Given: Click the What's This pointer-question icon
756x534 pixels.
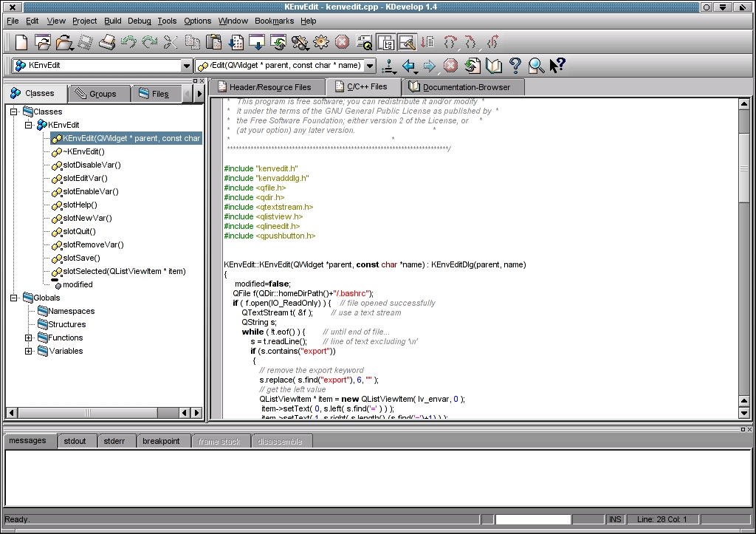Looking at the screenshot, I should tap(557, 66).
